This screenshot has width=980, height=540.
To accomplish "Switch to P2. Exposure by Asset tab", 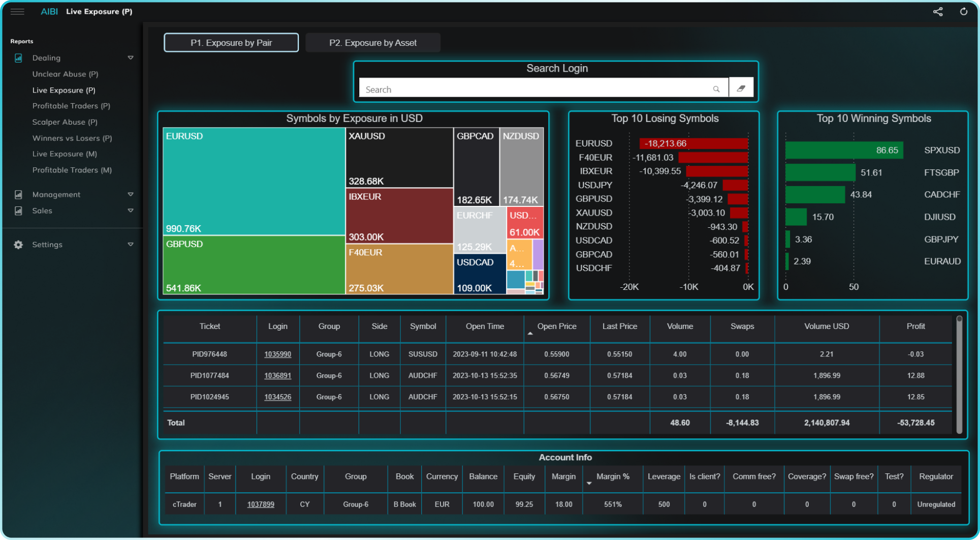I will click(373, 43).
